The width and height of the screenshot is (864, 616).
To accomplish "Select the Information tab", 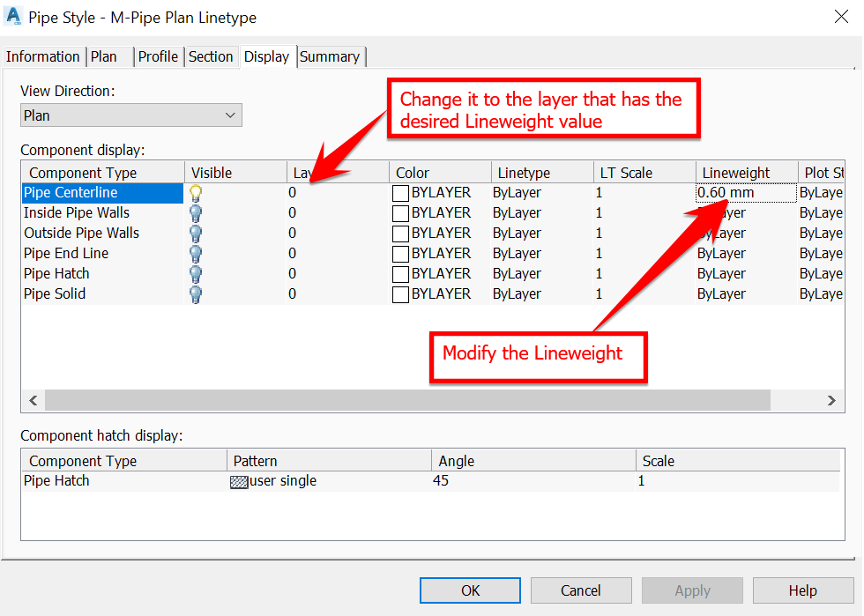I will click(x=43, y=56).
